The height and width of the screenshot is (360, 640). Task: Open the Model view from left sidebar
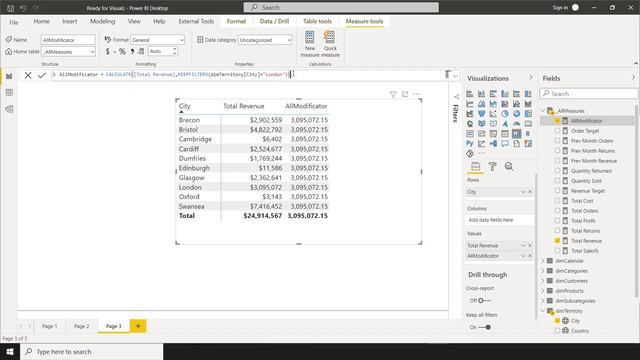click(9, 109)
